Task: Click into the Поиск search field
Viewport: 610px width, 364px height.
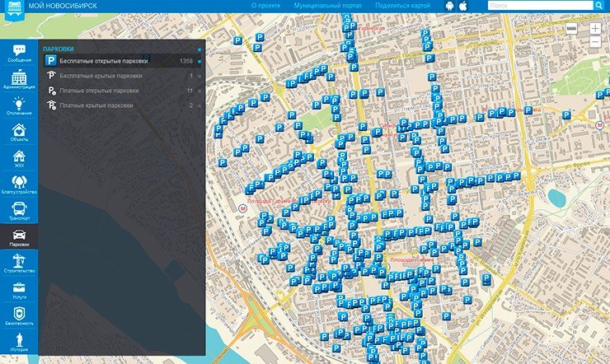Action: coord(541,6)
